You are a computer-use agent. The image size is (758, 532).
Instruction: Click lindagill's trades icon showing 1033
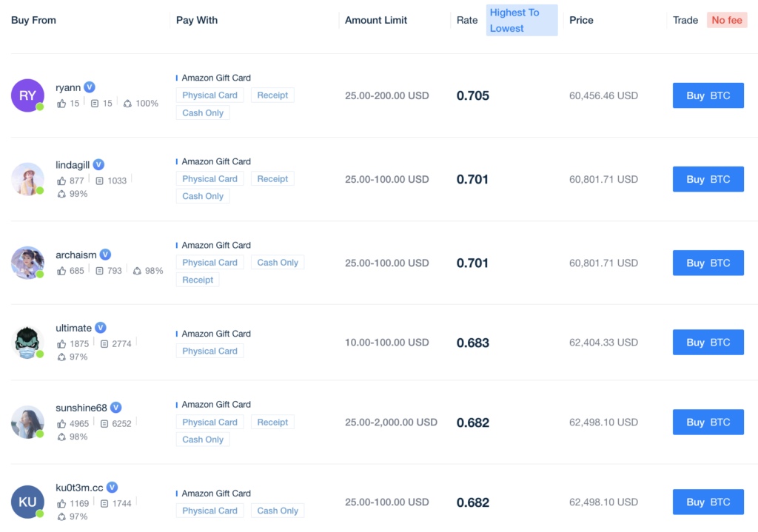100,181
